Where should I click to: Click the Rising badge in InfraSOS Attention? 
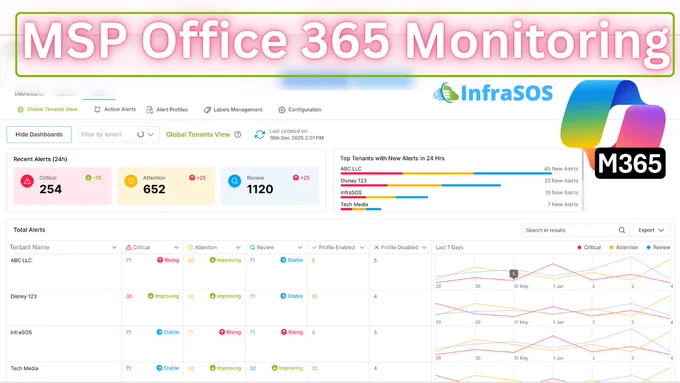pos(230,332)
